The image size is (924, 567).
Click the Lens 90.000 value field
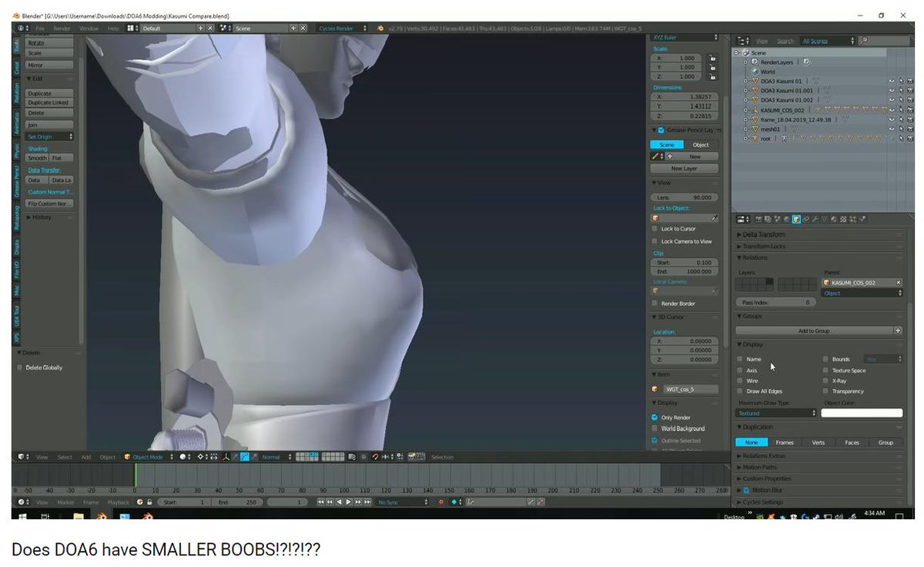[684, 197]
